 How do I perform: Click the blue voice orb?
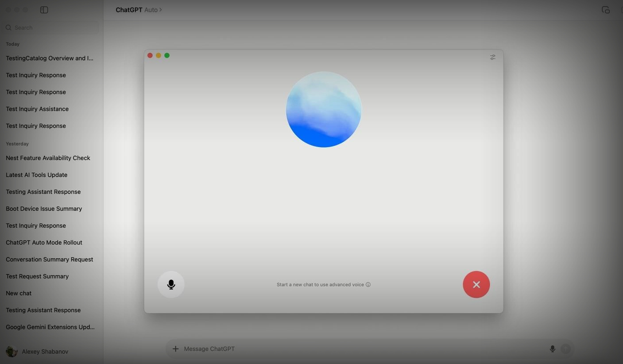pyautogui.click(x=324, y=109)
